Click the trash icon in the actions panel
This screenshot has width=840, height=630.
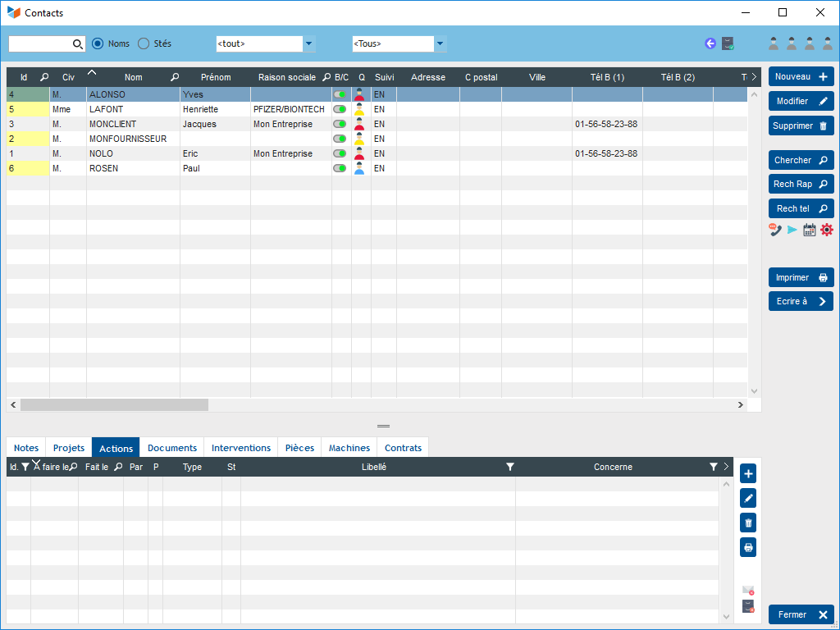748,523
